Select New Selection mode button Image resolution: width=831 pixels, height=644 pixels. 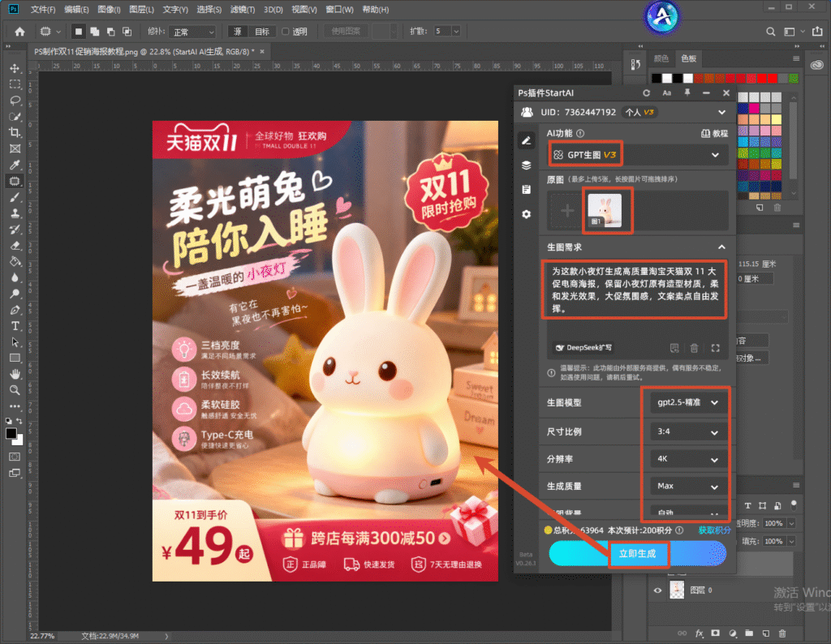coord(79,32)
